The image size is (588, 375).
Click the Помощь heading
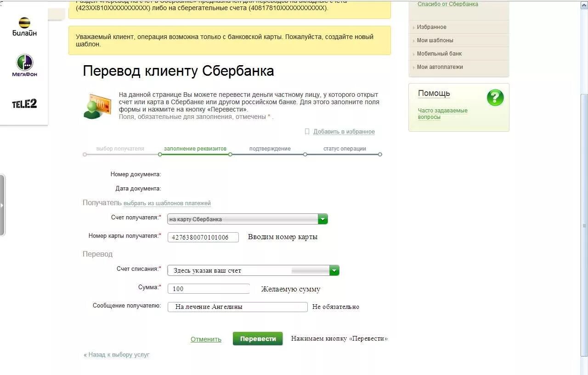434,93
